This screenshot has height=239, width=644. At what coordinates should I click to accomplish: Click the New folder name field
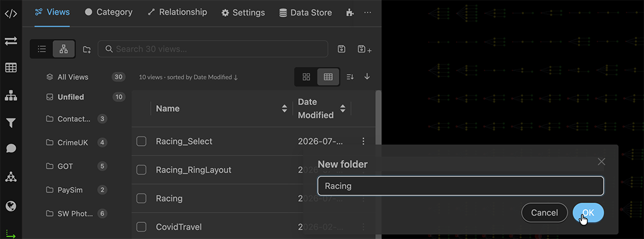[460, 186]
